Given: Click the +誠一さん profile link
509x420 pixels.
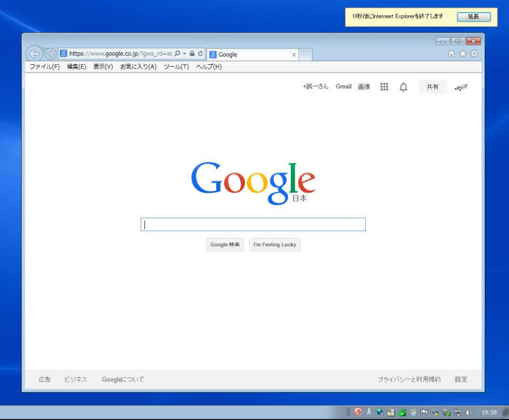Looking at the screenshot, I should (x=316, y=87).
